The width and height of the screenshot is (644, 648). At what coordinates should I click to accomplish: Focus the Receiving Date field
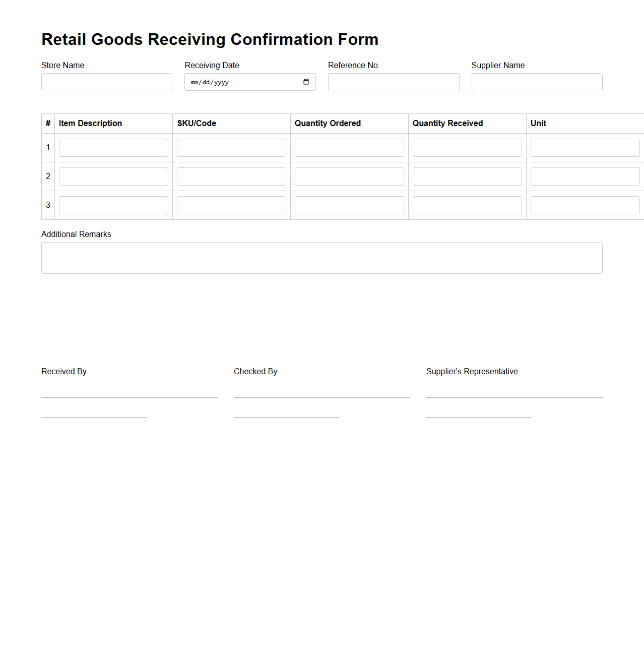pyautogui.click(x=237, y=82)
